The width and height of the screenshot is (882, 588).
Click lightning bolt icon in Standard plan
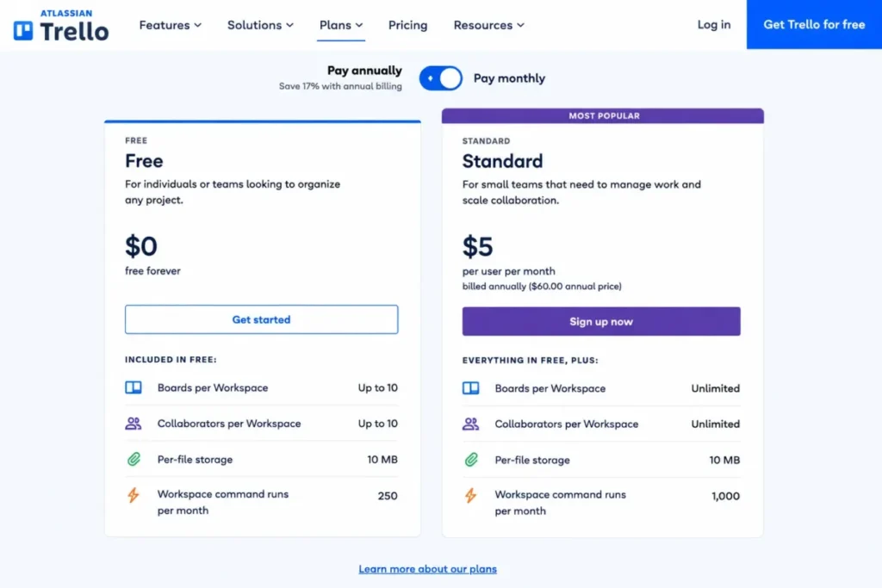(x=471, y=496)
